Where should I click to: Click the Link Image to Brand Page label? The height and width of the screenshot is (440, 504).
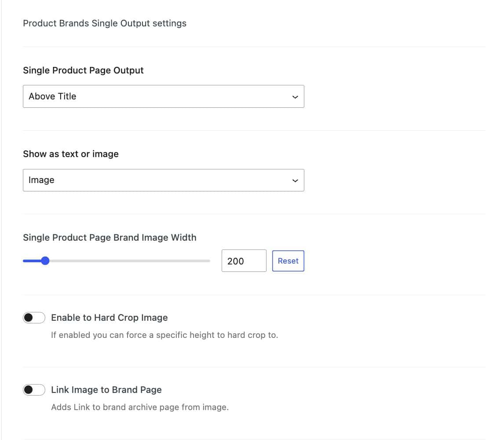tap(106, 389)
